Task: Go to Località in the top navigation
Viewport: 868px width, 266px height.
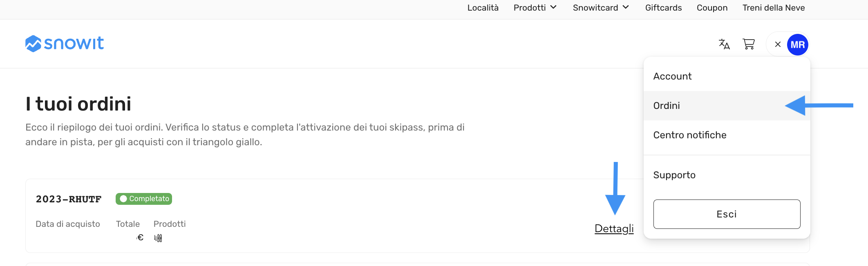Action: (x=483, y=8)
